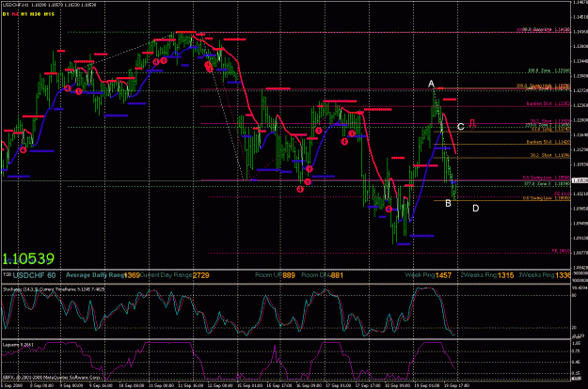Click the large green 1.10539 price display
Screen dimensions: 588x389
28,258
